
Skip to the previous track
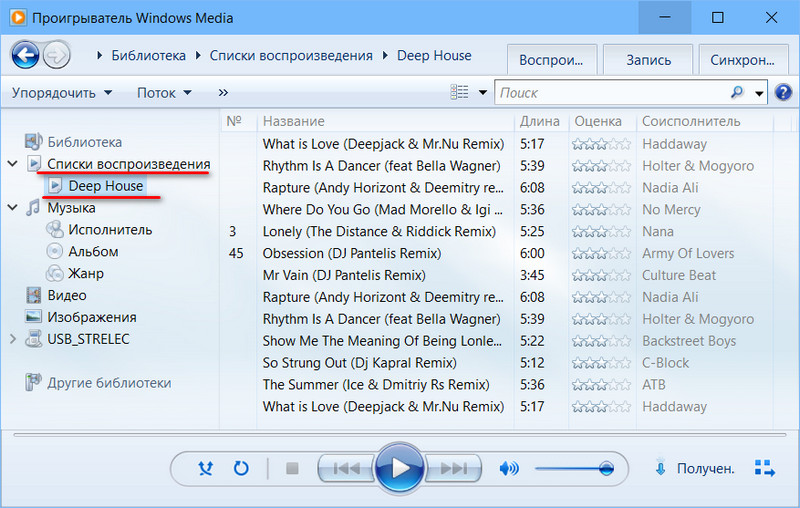(x=346, y=468)
